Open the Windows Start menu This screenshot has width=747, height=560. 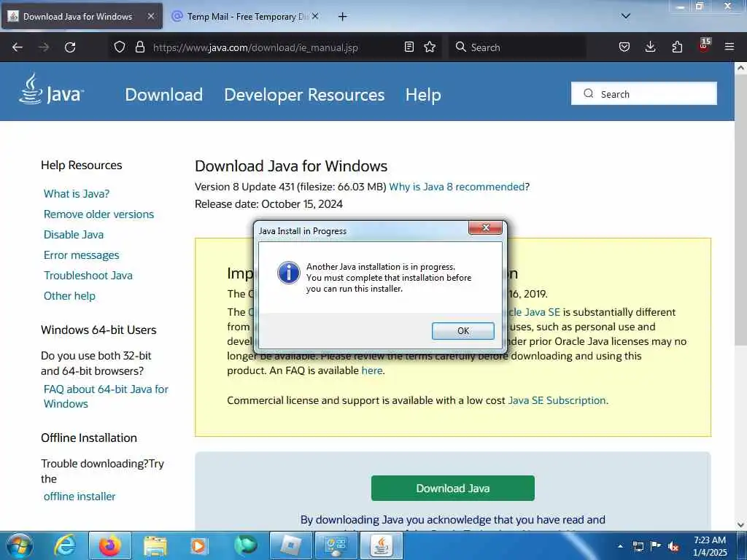20,545
